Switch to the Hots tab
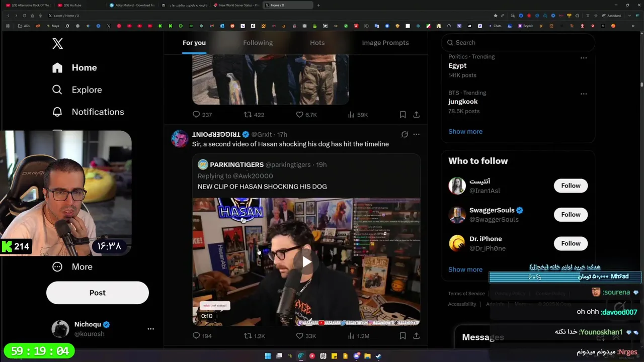Image resolution: width=644 pixels, height=362 pixels. [317, 43]
